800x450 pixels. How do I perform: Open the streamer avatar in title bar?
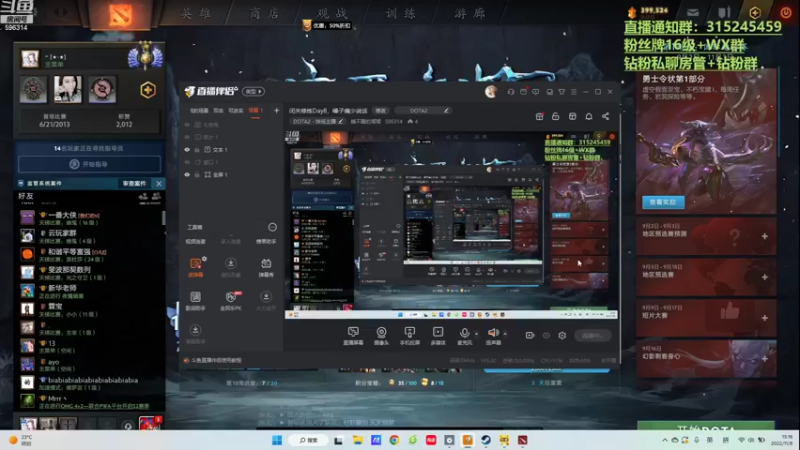[491, 92]
